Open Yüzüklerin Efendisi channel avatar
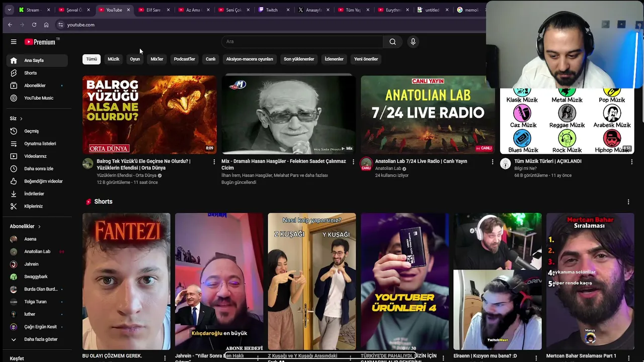 coord(88,163)
